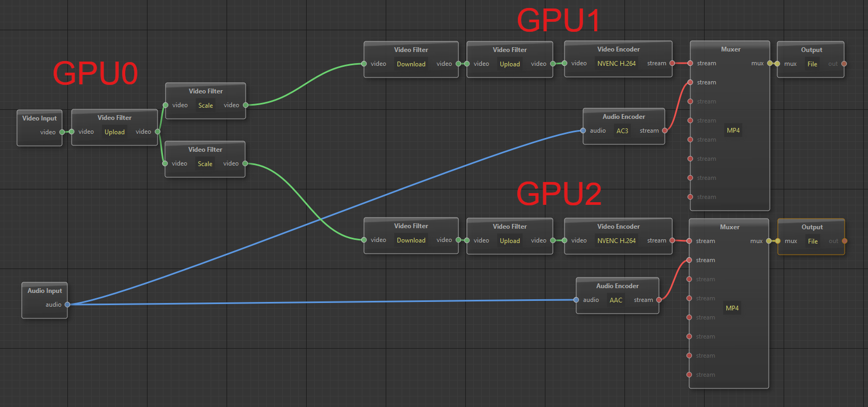
Task: Select the lower Scale filter type label
Action: (205, 164)
